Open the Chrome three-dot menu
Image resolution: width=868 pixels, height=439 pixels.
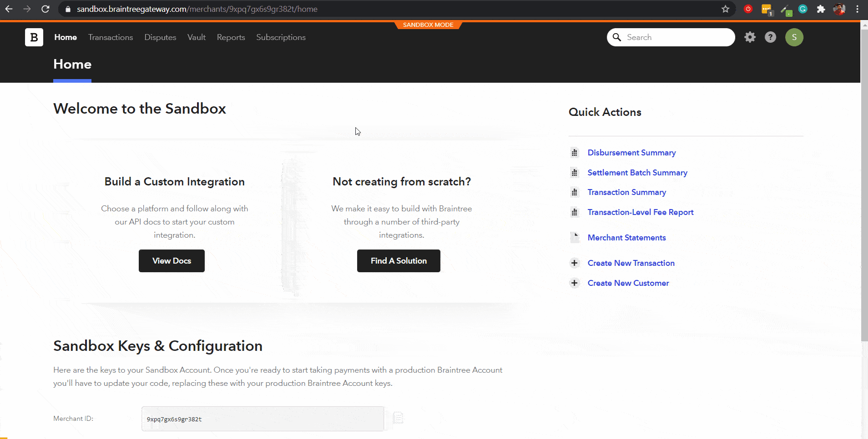(x=857, y=9)
